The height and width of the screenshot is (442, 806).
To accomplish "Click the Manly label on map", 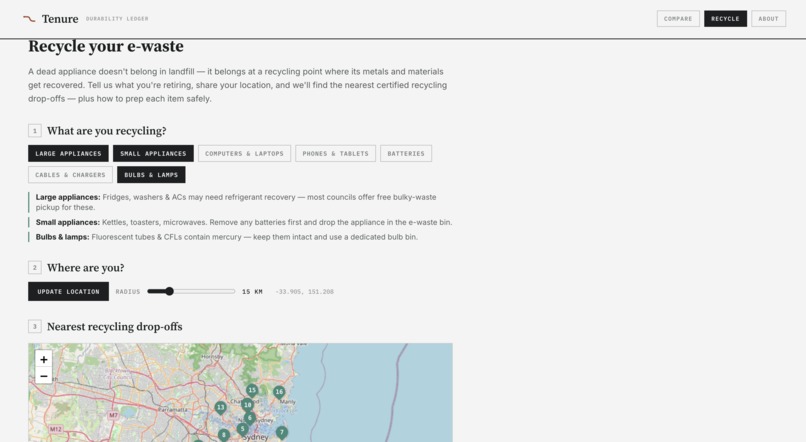I will click(288, 402).
